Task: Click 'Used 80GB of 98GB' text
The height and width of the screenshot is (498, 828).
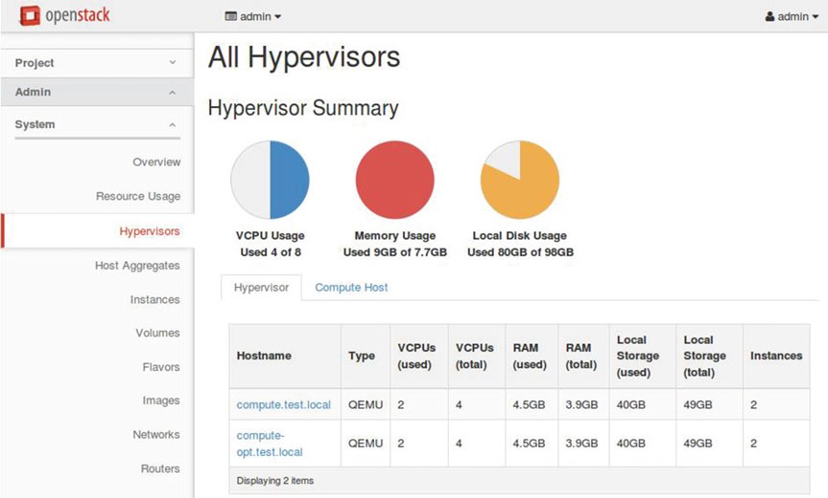Action: (x=520, y=252)
